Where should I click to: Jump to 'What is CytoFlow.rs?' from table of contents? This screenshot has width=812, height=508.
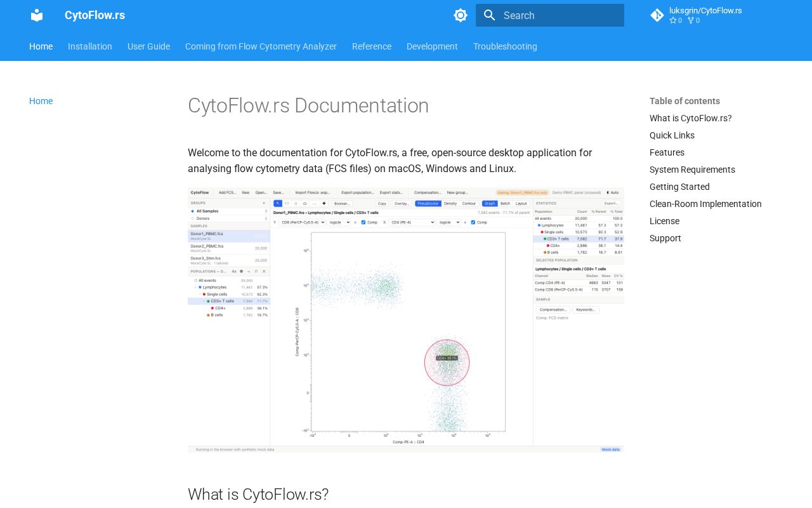click(691, 118)
